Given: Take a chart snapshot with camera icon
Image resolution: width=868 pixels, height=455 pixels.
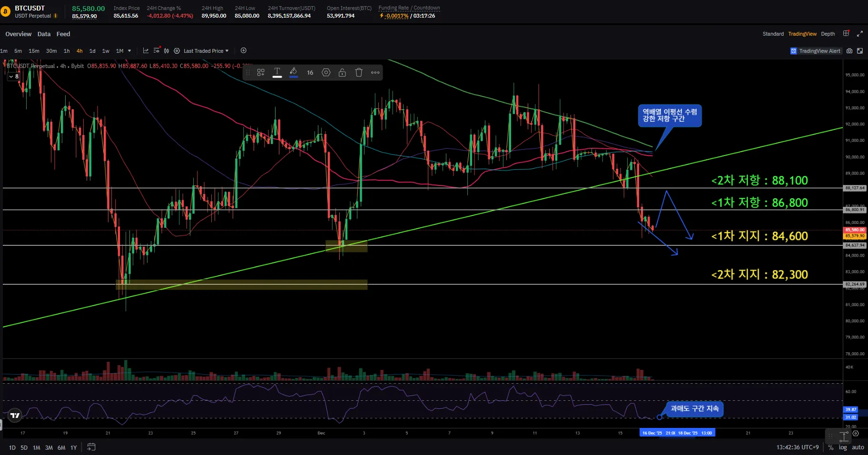Looking at the screenshot, I should (849, 51).
